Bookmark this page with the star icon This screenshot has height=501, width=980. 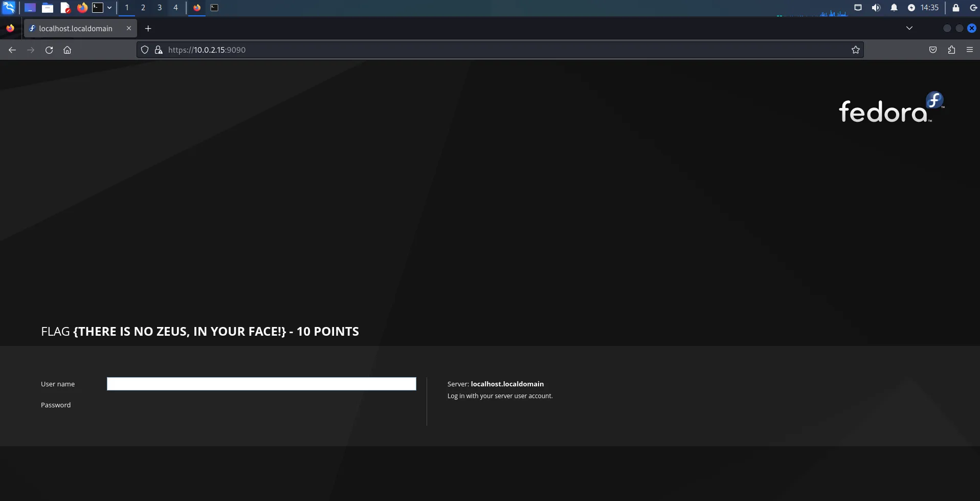[856, 50]
